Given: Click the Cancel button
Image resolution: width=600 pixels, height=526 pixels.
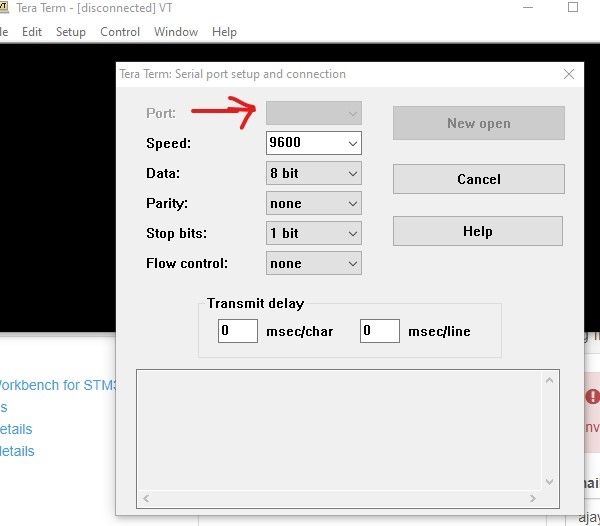Looking at the screenshot, I should [479, 179].
